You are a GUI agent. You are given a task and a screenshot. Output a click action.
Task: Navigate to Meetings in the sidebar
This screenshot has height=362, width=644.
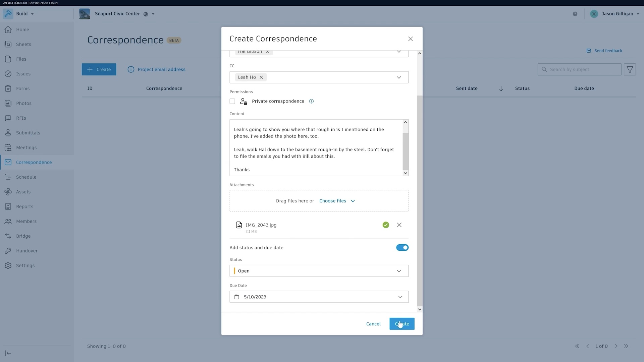pos(26,147)
